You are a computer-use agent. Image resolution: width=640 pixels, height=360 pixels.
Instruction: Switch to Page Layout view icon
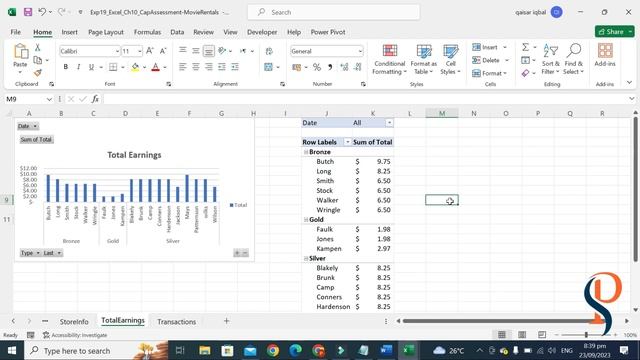tap(522, 335)
